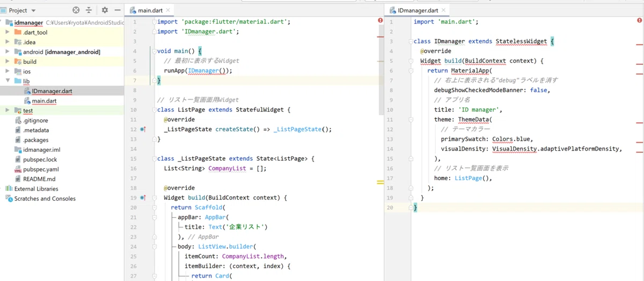The width and height of the screenshot is (644, 281).
Task: Select the .gitignore file
Action: [x=35, y=120]
